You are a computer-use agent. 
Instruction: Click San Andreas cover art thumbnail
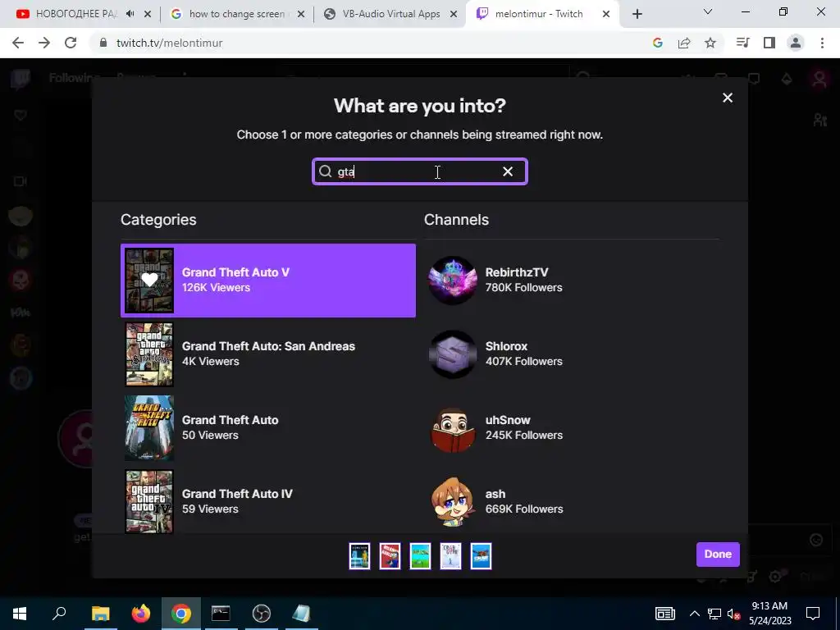pos(149,354)
